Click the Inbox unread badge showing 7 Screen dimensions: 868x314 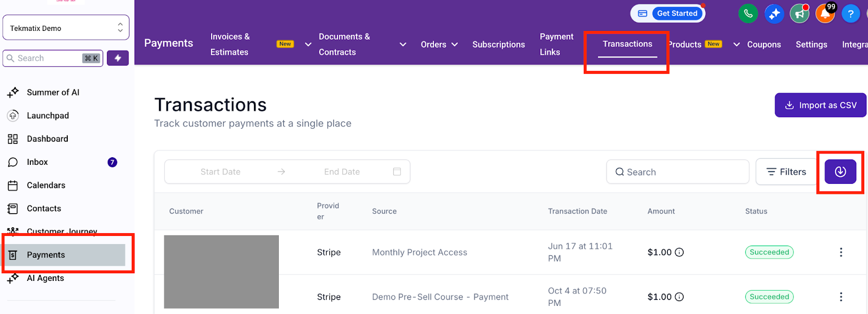click(x=112, y=162)
